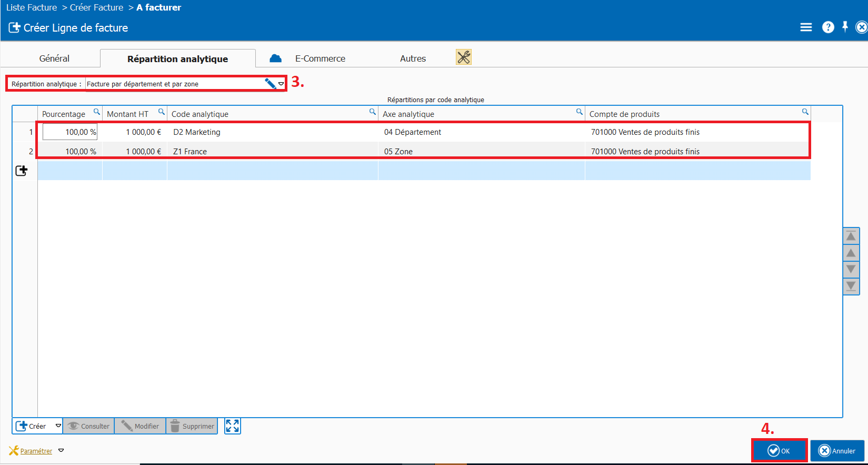The image size is (868, 465).
Task: Search the Compte de produits column
Action: pos(805,112)
